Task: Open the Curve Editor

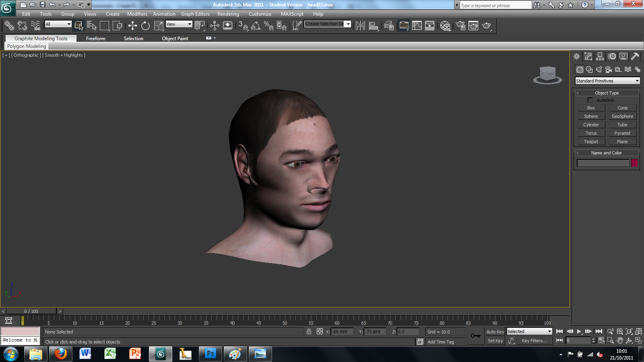Action: pos(417,26)
